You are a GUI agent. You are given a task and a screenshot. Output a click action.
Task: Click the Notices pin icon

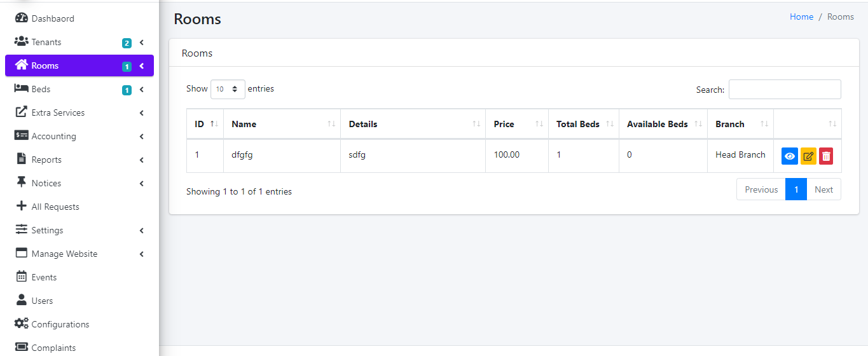[22, 183]
